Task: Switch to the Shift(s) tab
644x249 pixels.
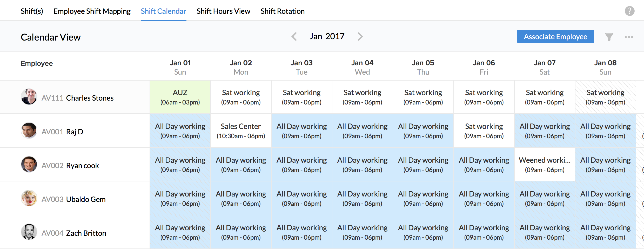Action: (32, 11)
